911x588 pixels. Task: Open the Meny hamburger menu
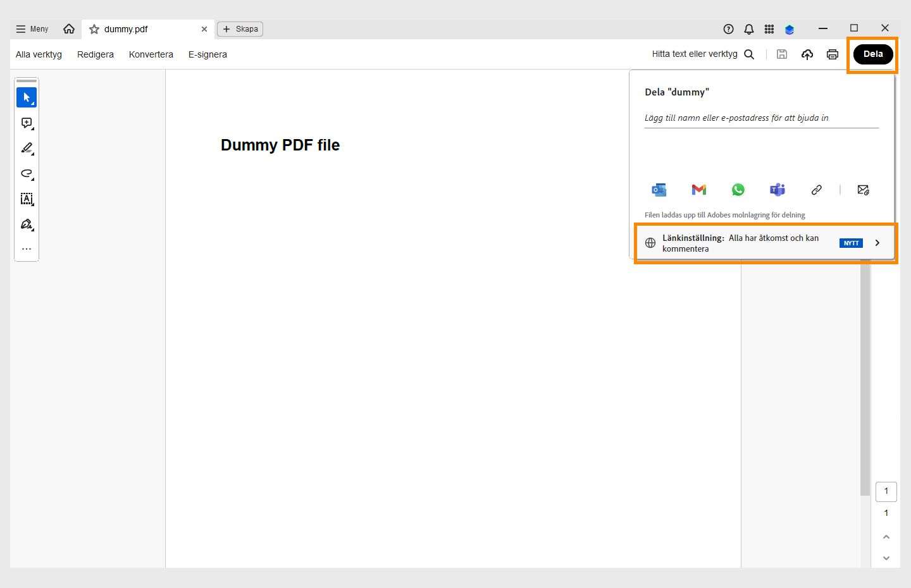pyautogui.click(x=32, y=29)
